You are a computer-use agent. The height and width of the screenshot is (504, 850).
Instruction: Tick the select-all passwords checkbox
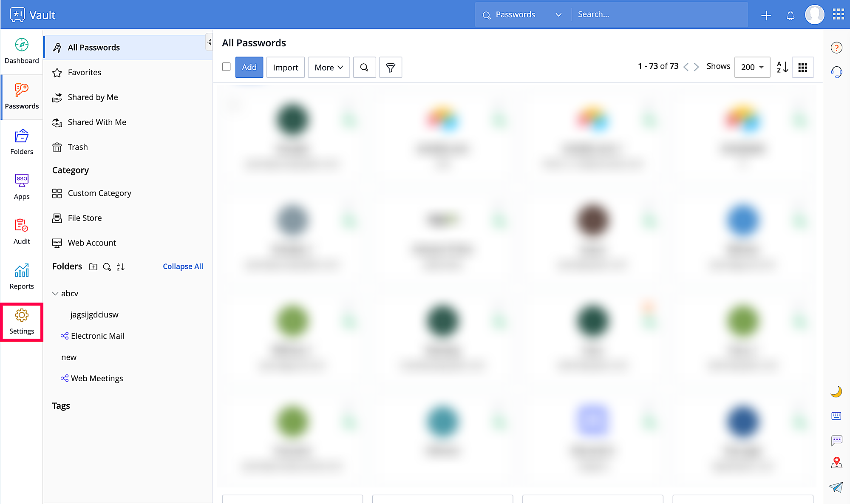click(x=227, y=67)
